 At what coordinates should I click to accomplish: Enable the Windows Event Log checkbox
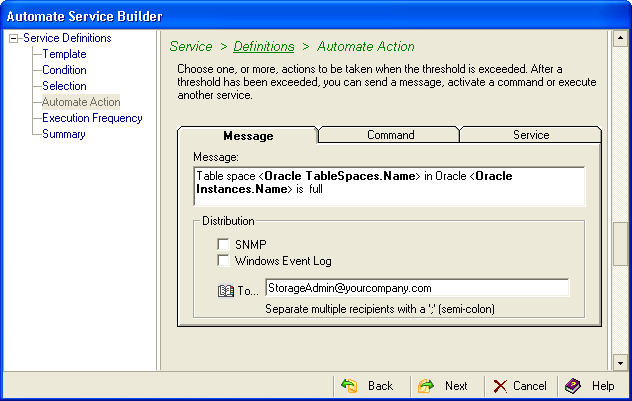(x=223, y=260)
